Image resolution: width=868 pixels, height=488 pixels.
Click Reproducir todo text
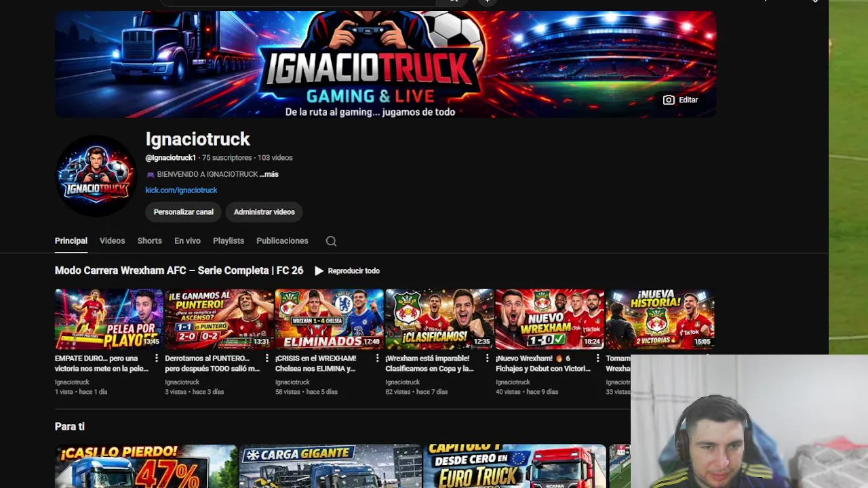353,271
